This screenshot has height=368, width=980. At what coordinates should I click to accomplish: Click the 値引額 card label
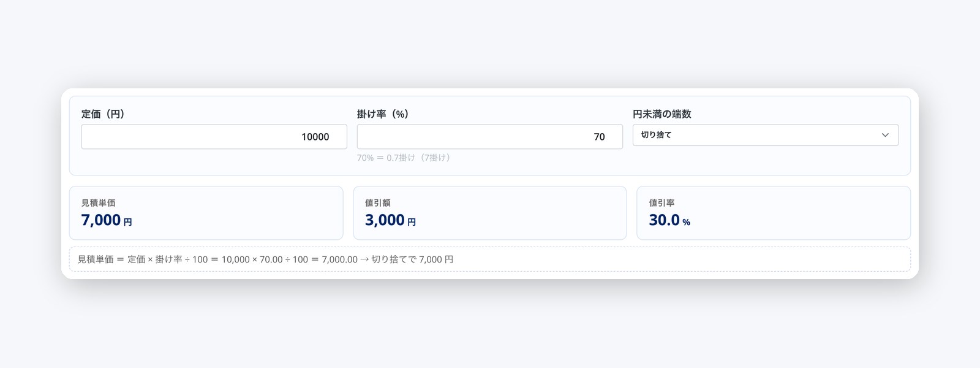tap(377, 203)
